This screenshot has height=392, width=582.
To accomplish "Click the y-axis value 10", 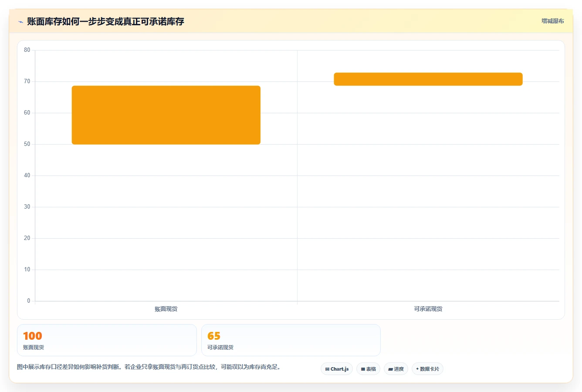I will tap(27, 270).
